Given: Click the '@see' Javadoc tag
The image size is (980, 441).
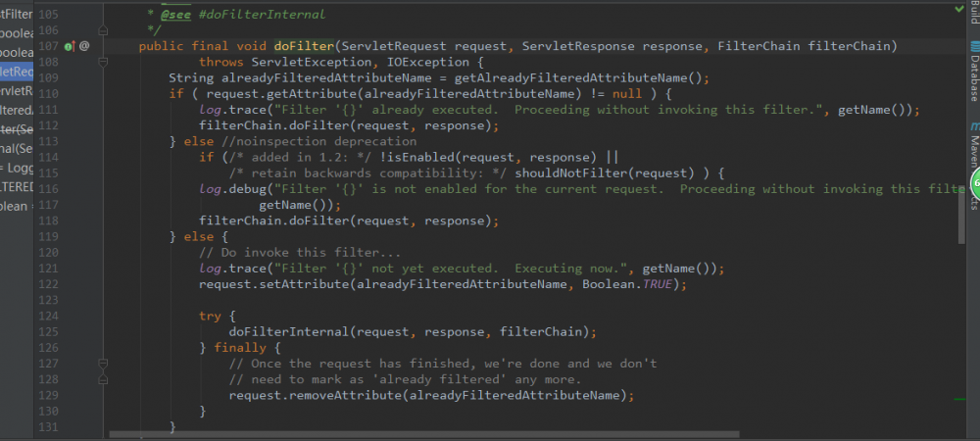Looking at the screenshot, I should click(x=175, y=15).
